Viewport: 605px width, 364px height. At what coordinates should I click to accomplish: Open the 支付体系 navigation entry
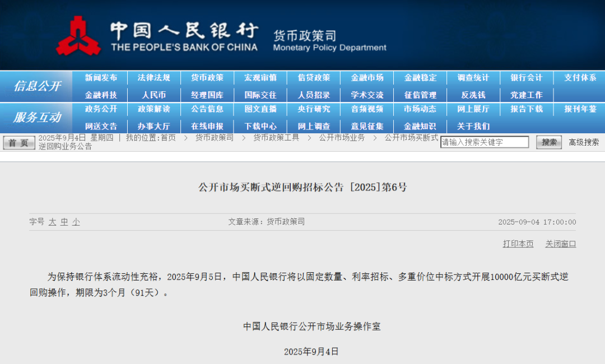[579, 78]
